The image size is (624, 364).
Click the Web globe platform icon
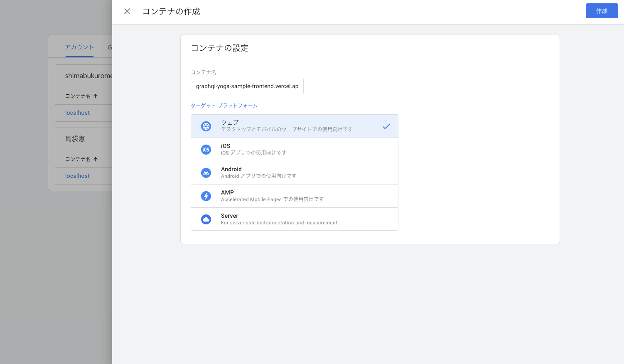[206, 126]
